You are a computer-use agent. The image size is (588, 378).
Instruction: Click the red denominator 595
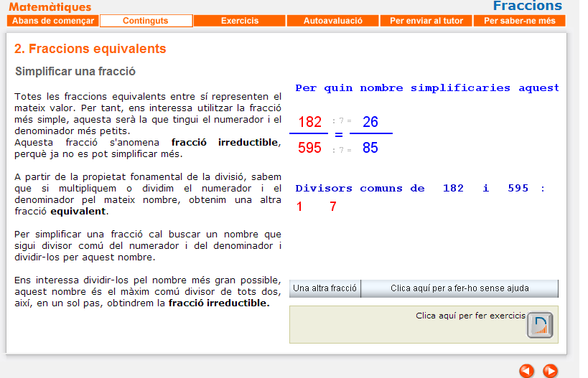(309, 148)
